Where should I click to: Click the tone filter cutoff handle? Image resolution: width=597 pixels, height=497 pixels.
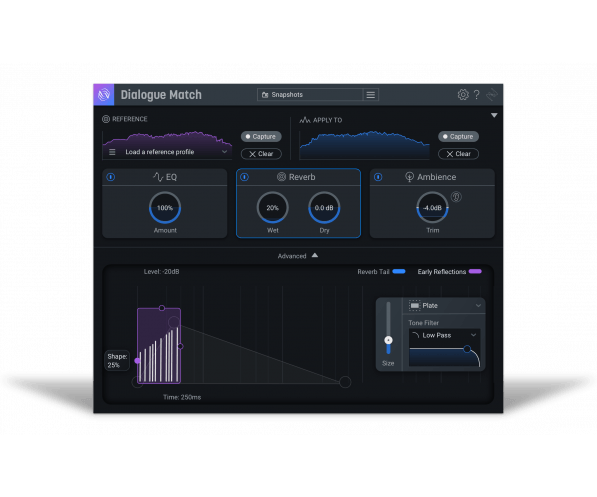pyautogui.click(x=467, y=348)
